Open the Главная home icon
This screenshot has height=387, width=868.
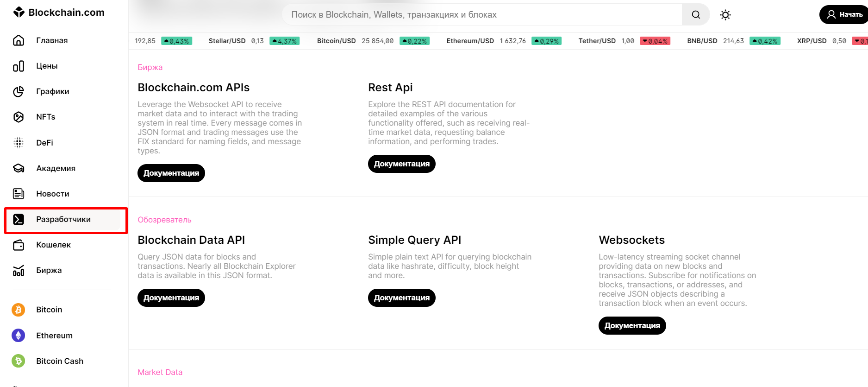[19, 40]
